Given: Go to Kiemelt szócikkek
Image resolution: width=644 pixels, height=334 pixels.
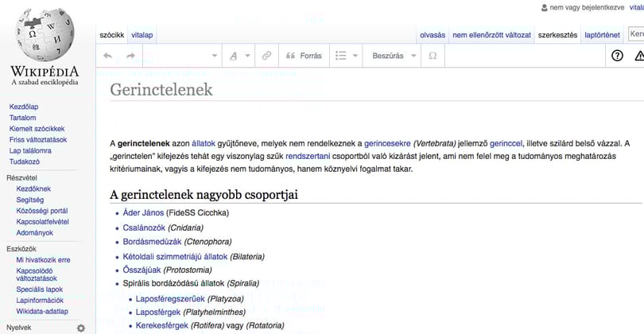Looking at the screenshot, I should (x=37, y=129).
